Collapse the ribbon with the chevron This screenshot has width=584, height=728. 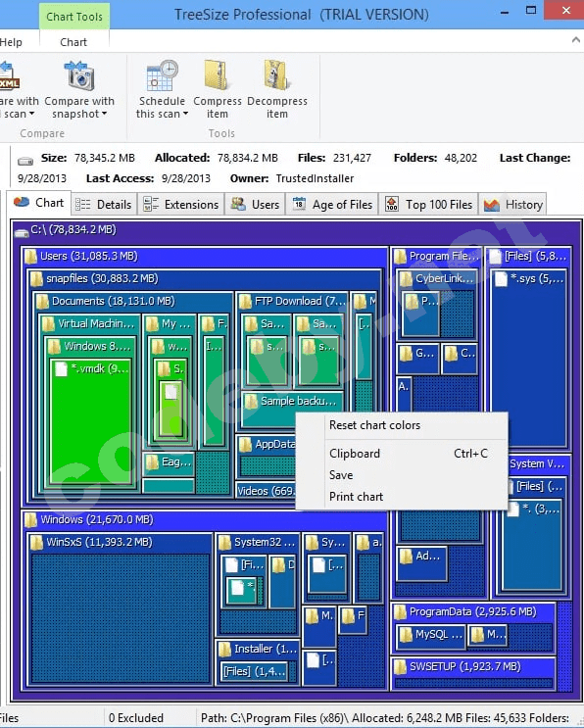point(575,40)
